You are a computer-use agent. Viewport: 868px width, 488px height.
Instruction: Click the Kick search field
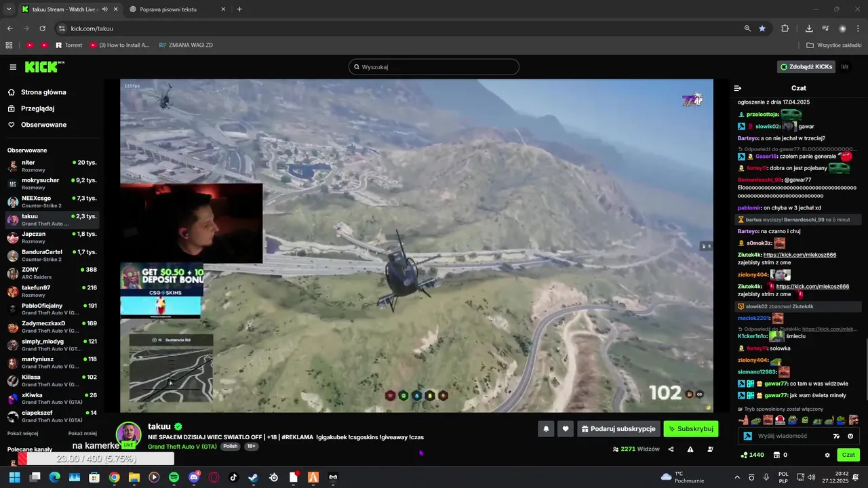pos(434,66)
